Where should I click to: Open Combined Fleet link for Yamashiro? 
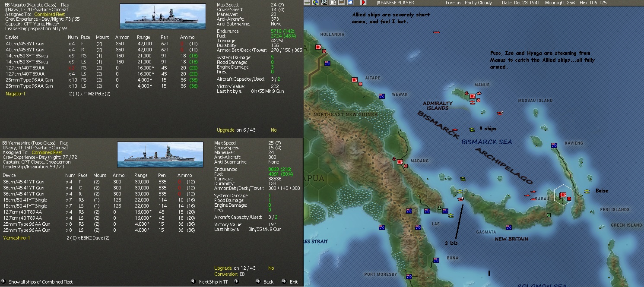(47, 152)
